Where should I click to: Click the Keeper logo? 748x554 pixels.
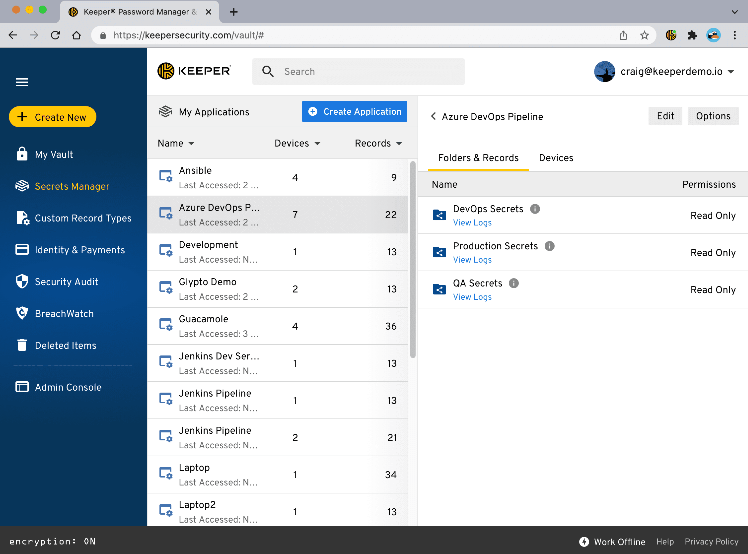pos(194,71)
